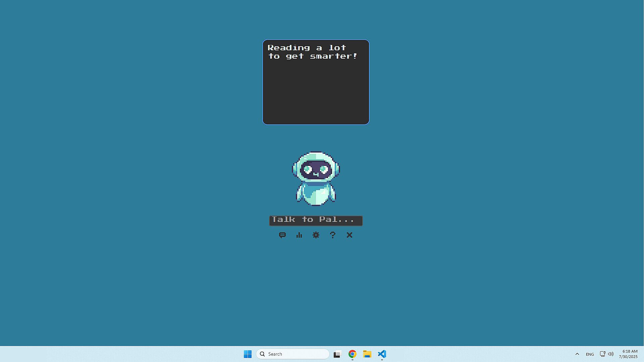The width and height of the screenshot is (644, 362).
Task: Open File Explorer from the taskbar
Action: [367, 354]
